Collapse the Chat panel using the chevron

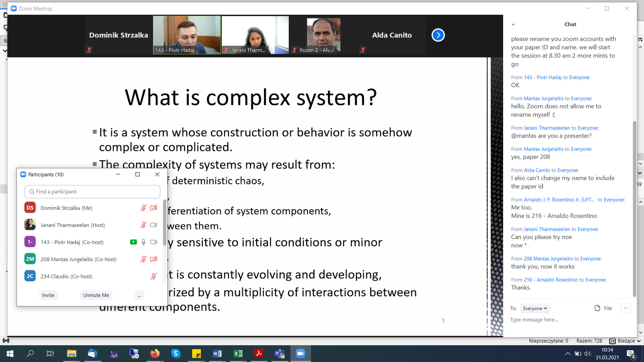point(513,25)
